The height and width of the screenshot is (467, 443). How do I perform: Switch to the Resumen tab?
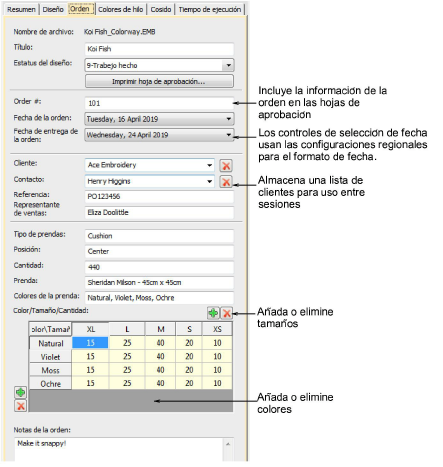(x=21, y=9)
